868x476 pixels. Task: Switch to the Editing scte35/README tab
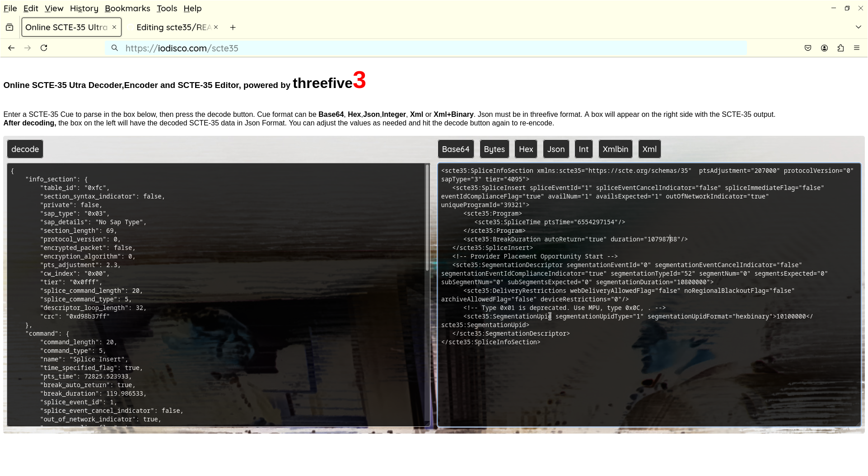click(x=173, y=28)
